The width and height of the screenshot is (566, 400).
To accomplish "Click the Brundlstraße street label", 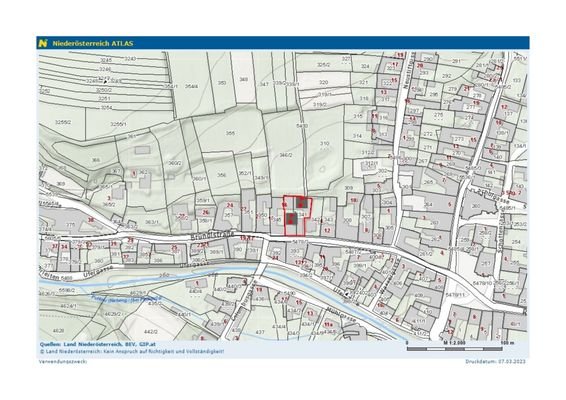I will pyautogui.click(x=212, y=235).
